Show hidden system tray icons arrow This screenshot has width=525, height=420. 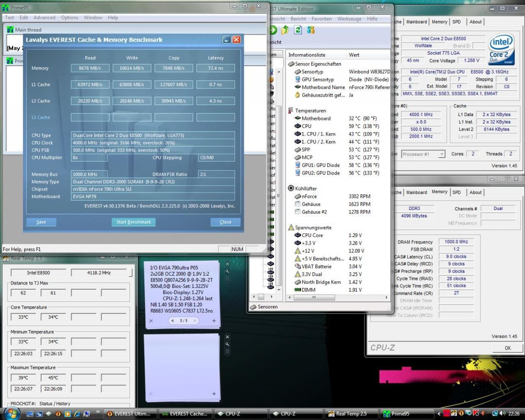pyautogui.click(x=439, y=414)
